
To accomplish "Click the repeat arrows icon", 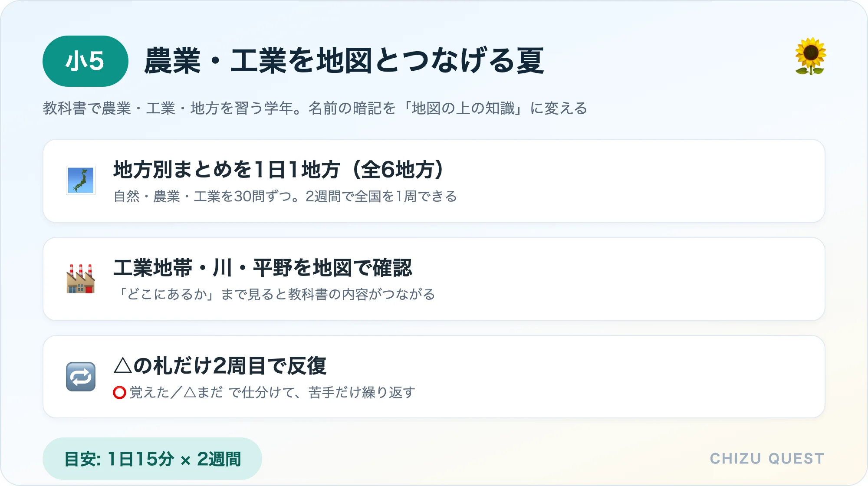I will click(81, 377).
